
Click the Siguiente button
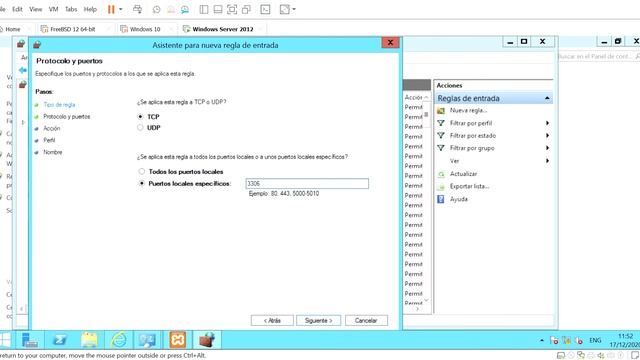pos(318,320)
